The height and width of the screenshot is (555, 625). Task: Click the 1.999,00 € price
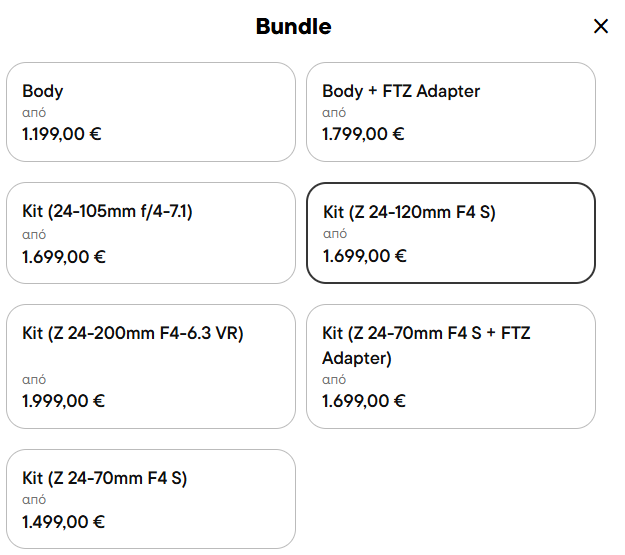62,401
